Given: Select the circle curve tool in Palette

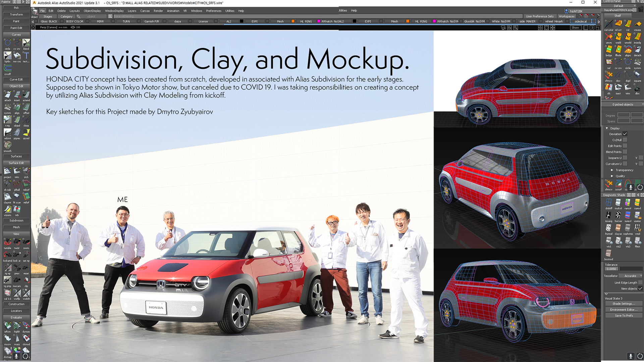Looking at the screenshot, I should coord(7,44).
